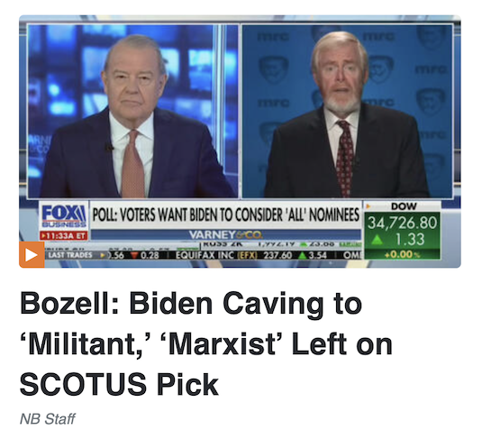Click the 'POLL: VOTERS WANT BIDEN' chyron

pyautogui.click(x=226, y=215)
